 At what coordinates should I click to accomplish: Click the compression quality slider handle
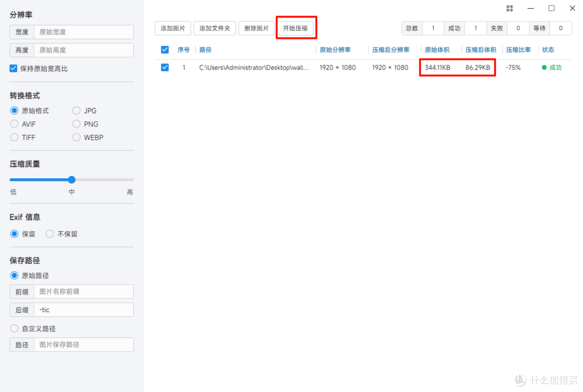pos(72,180)
